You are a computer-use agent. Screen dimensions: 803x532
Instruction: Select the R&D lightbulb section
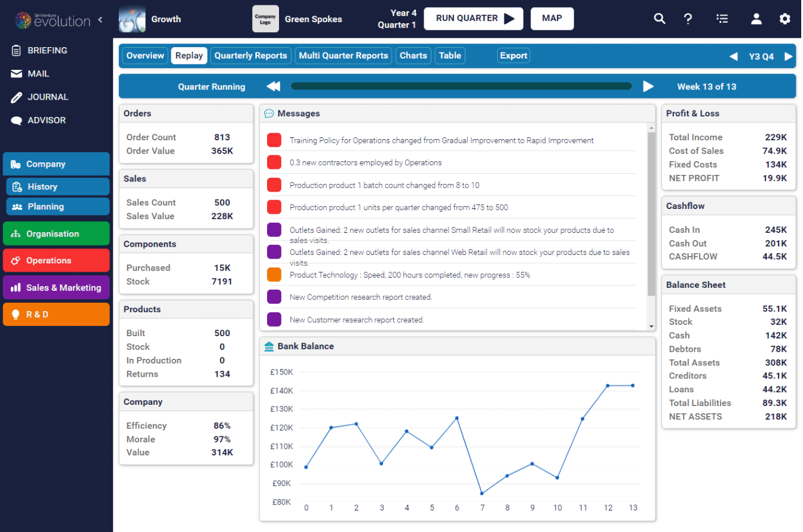click(16, 314)
